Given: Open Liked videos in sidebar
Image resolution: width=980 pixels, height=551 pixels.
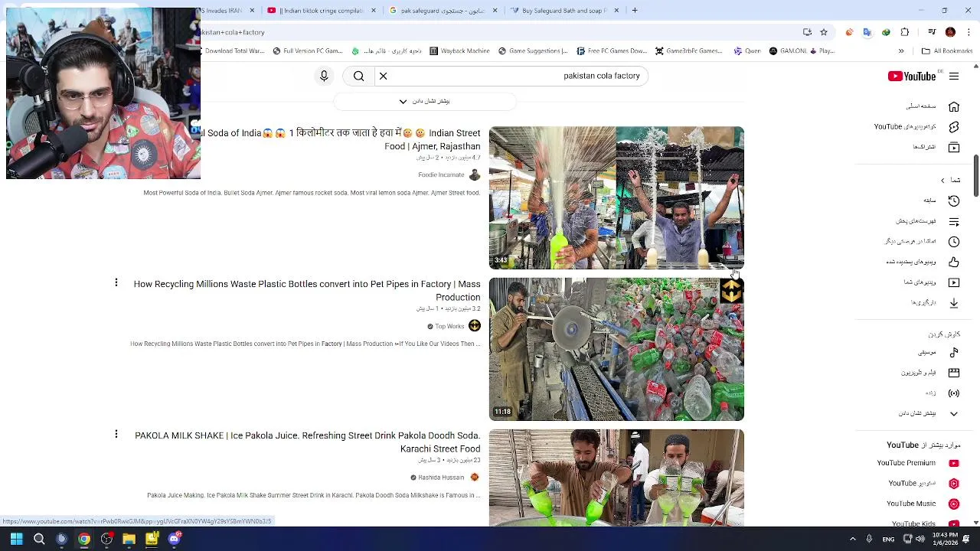Looking at the screenshot, I should pyautogui.click(x=923, y=262).
